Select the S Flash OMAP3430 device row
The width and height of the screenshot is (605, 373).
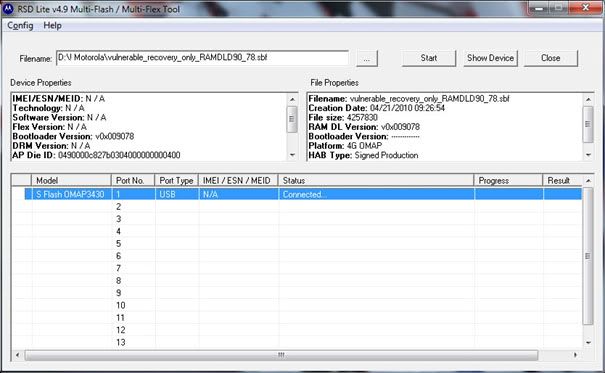pos(303,194)
